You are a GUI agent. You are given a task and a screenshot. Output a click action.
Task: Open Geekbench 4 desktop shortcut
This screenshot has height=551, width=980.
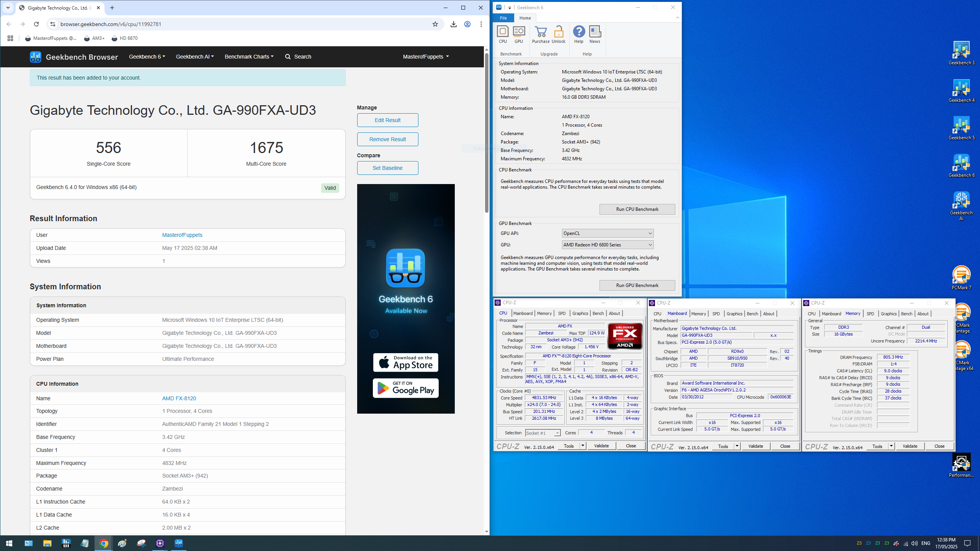tap(961, 91)
